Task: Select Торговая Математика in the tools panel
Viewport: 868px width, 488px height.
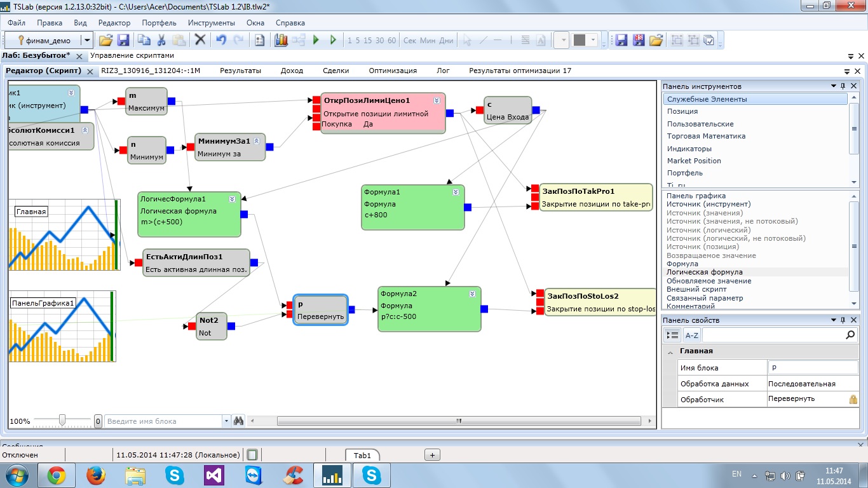Action: tap(706, 136)
